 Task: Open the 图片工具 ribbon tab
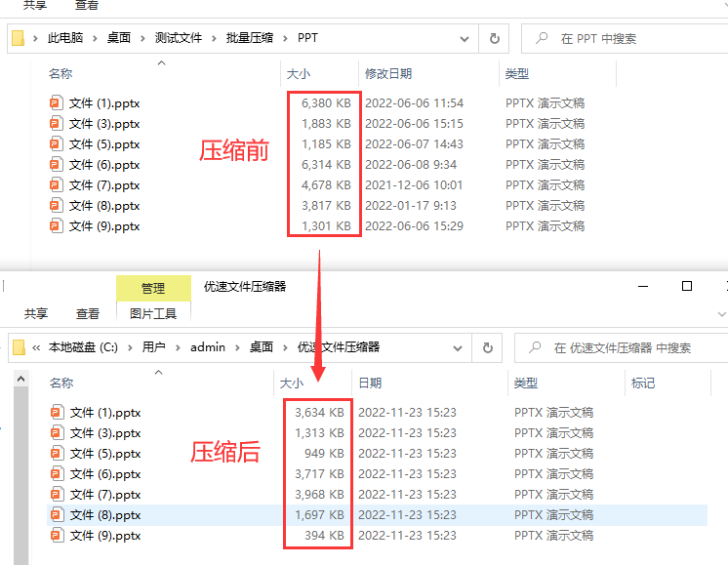point(153,314)
